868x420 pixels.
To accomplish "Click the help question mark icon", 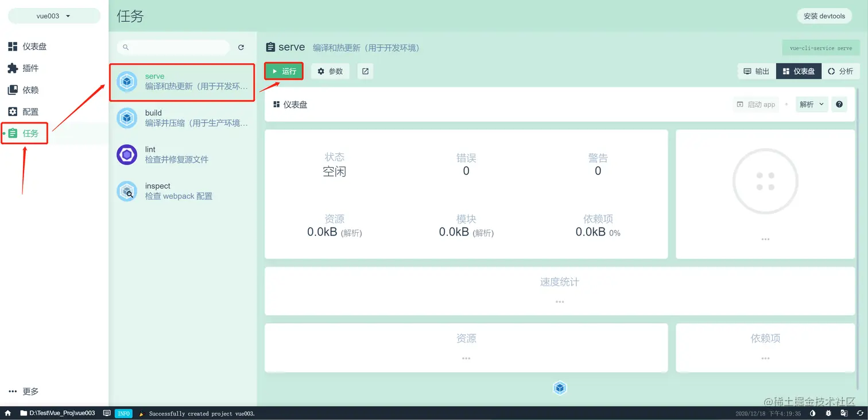I will click(839, 105).
